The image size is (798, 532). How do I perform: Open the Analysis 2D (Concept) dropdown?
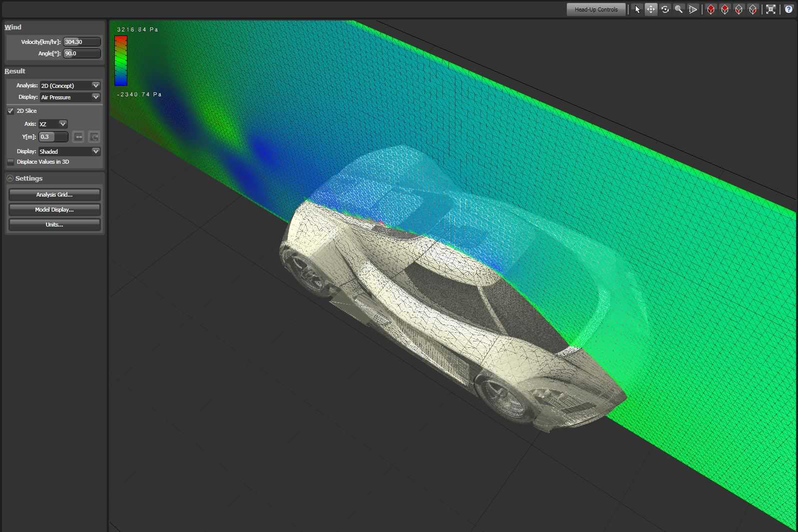(x=70, y=85)
